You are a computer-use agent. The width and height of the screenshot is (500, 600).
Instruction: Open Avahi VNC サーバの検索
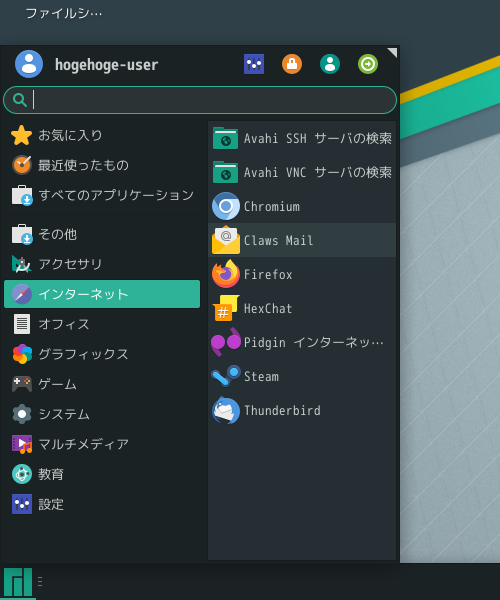(x=302, y=172)
